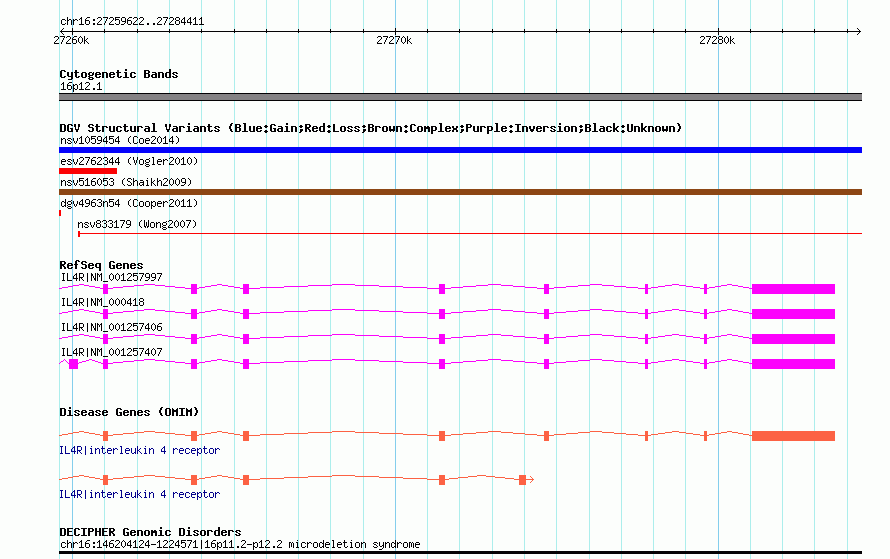The width and height of the screenshot is (890, 559).
Task: Click the nsv1059454 (Coe2014) label
Action: click(x=120, y=140)
